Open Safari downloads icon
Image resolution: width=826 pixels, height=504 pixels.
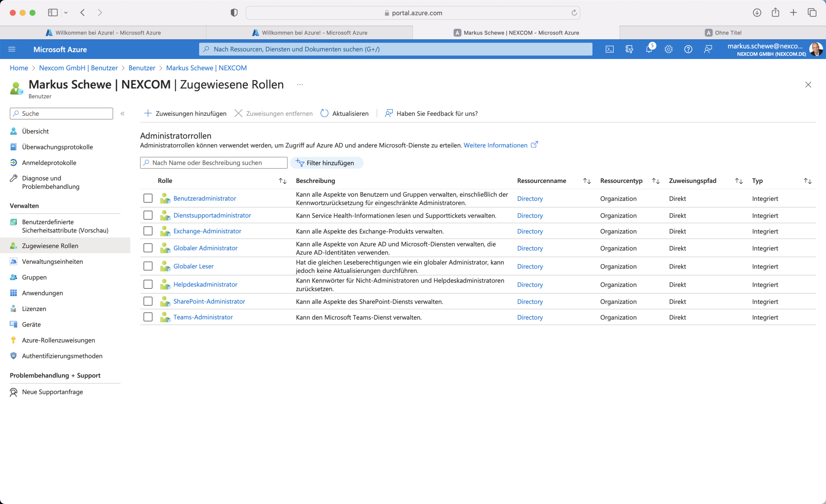click(x=757, y=13)
